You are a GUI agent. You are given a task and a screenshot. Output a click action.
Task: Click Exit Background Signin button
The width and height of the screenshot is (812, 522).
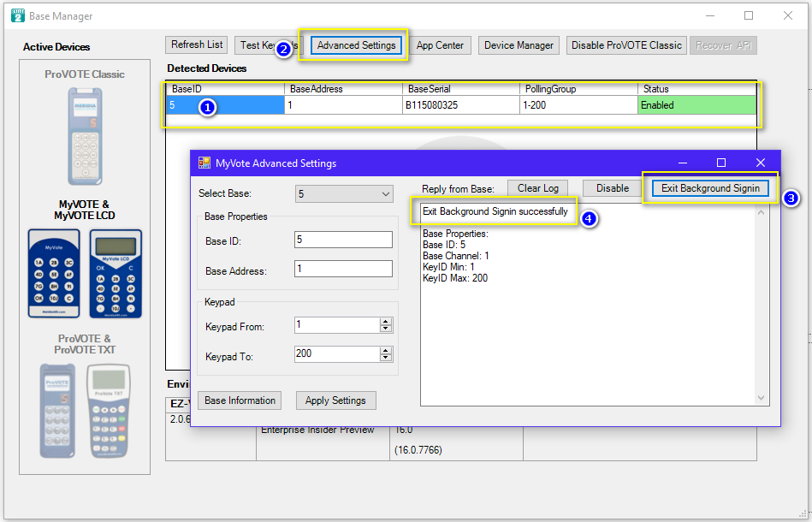(x=710, y=188)
